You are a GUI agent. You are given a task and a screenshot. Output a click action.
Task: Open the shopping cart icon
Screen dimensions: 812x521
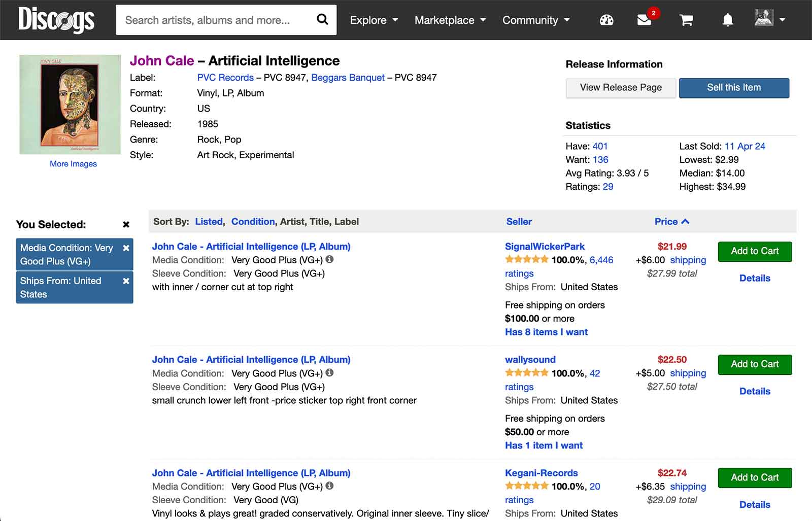[x=686, y=20]
